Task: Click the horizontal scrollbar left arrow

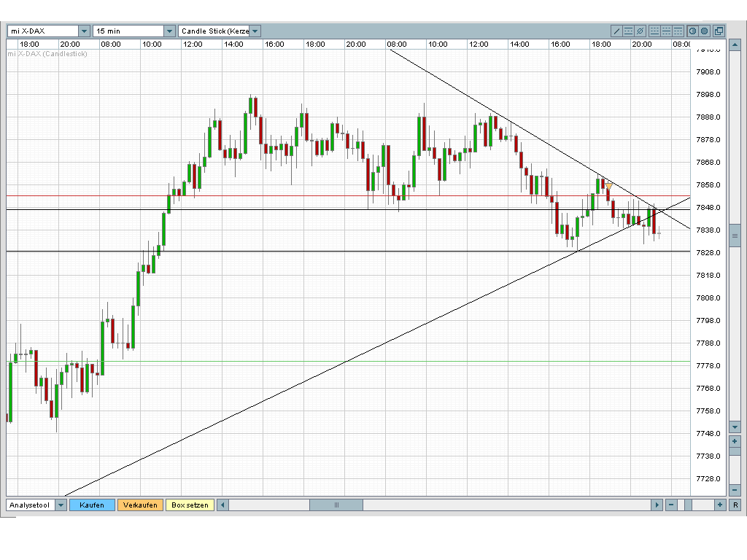Action: pyautogui.click(x=222, y=505)
